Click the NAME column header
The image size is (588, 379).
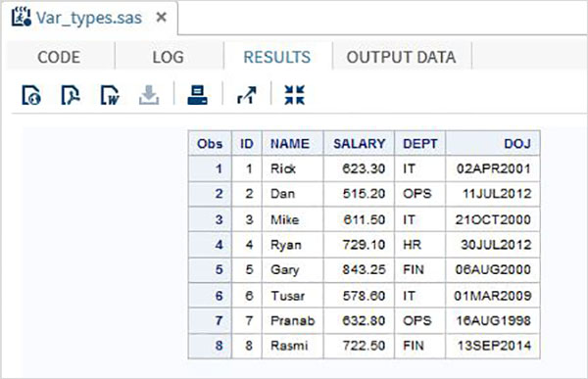pos(292,143)
